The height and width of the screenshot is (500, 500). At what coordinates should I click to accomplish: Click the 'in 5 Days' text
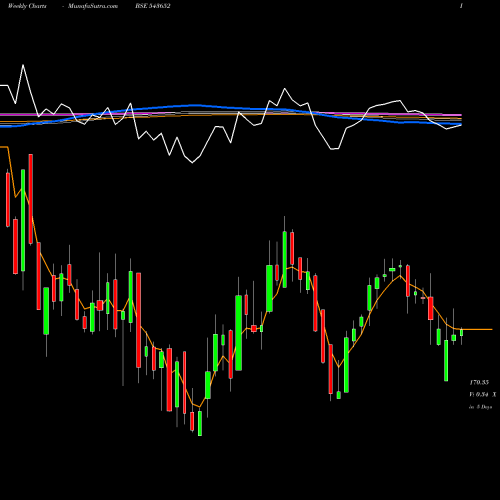click(x=481, y=407)
